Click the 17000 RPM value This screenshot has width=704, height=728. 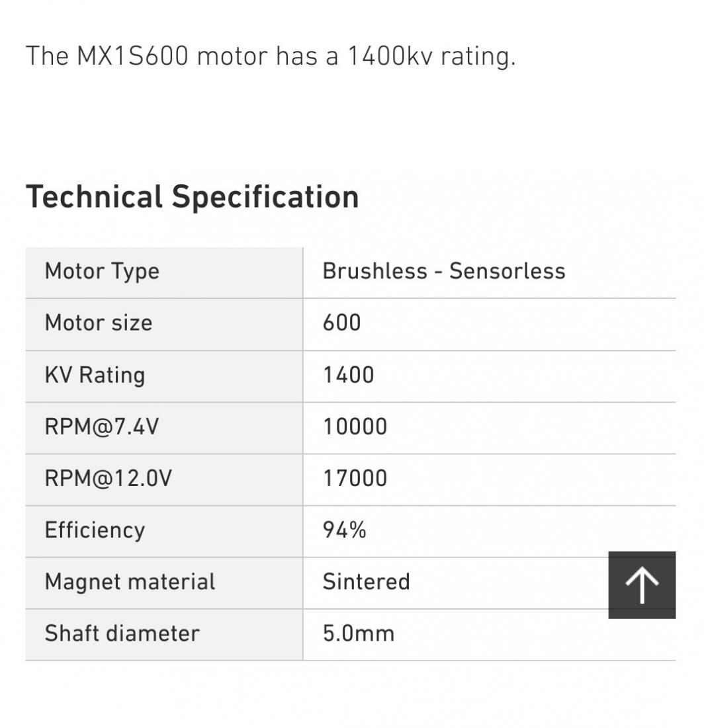point(355,478)
